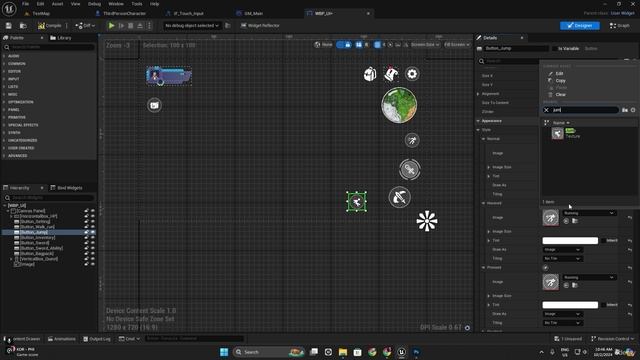Toggle lock on Button_Backpack row
640x360 pixels.
click(x=87, y=253)
